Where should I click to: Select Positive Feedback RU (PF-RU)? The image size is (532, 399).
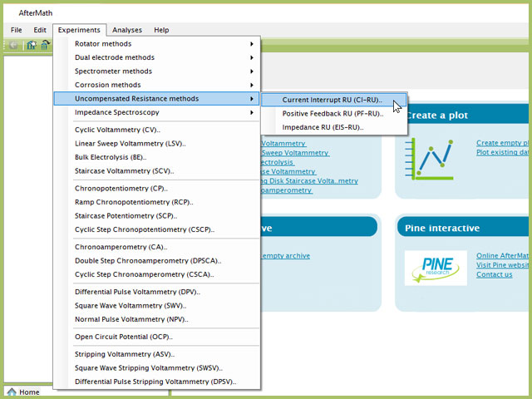334,114
